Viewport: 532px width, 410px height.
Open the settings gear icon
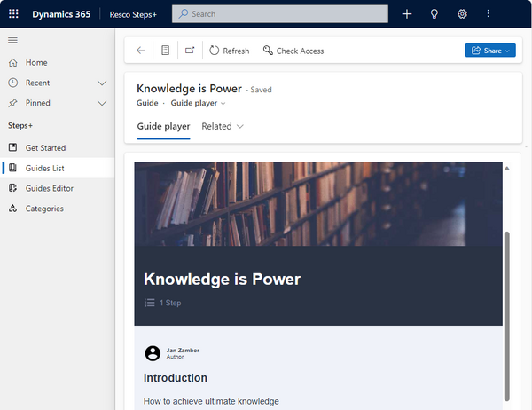(462, 14)
